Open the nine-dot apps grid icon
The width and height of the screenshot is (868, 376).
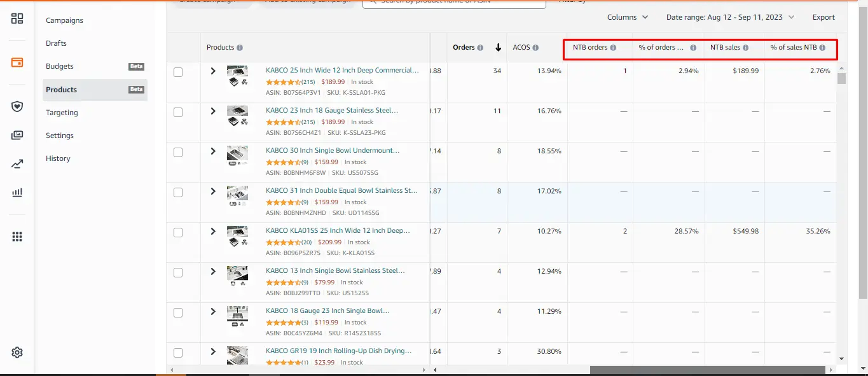pyautogui.click(x=17, y=237)
